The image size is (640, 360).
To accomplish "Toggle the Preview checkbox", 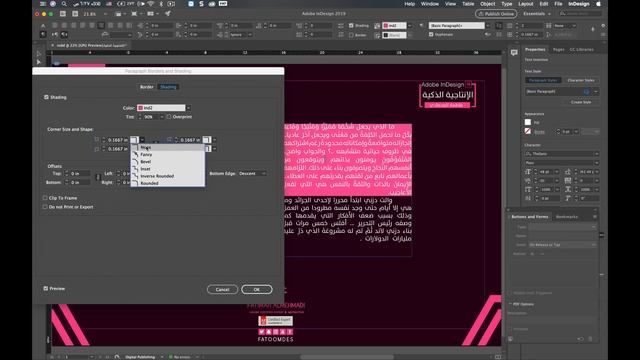I will coord(46,288).
